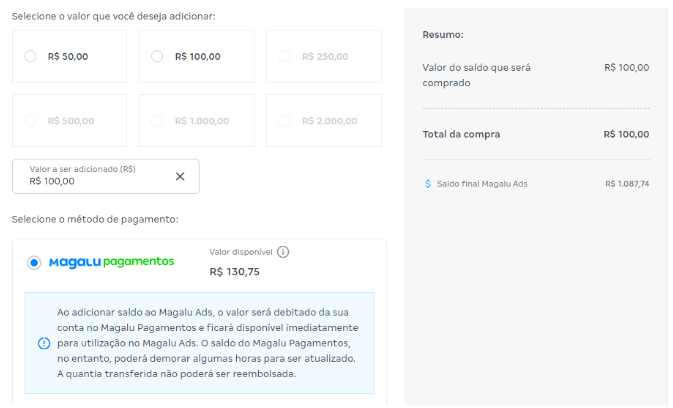Click the blue notice text about Magalu Ads
The width and height of the screenshot is (673, 408).
pyautogui.click(x=208, y=343)
